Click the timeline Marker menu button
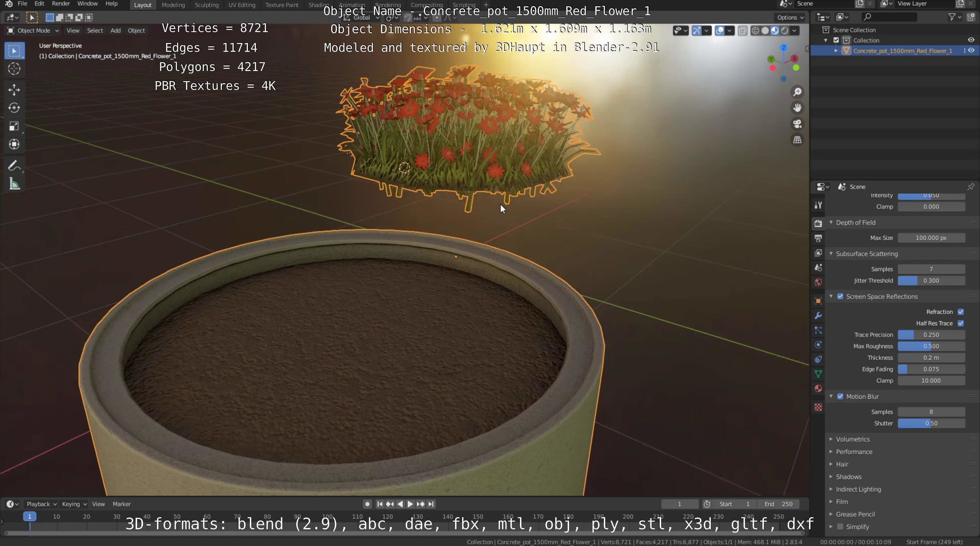980x546 pixels. coord(121,504)
